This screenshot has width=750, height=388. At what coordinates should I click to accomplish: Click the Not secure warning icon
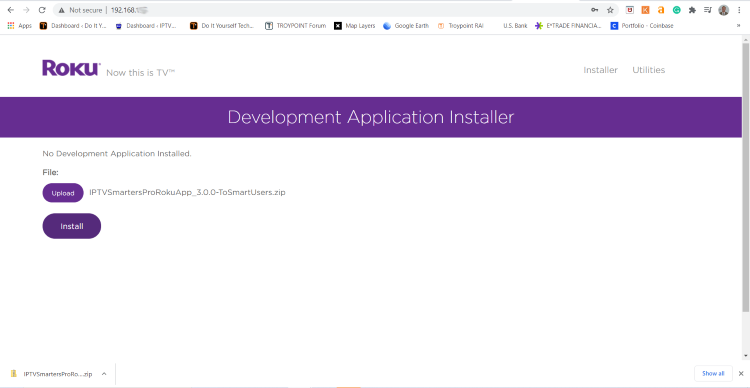[x=61, y=10]
